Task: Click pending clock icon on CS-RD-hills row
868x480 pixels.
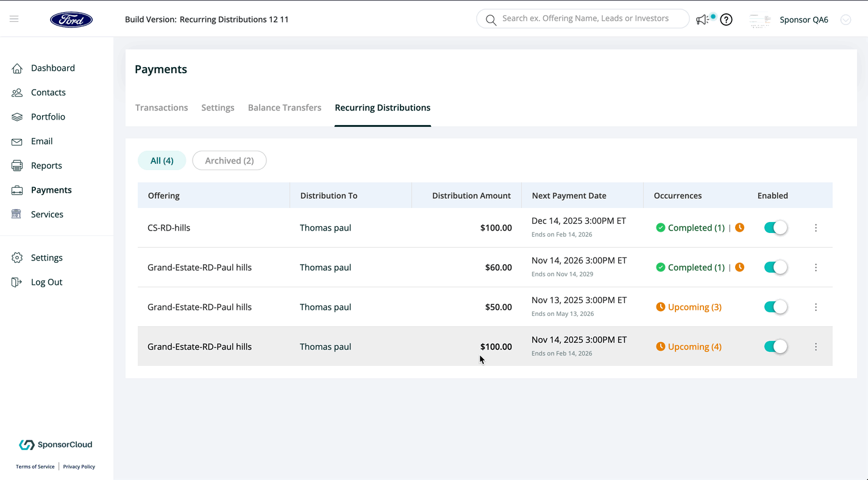Action: click(739, 227)
